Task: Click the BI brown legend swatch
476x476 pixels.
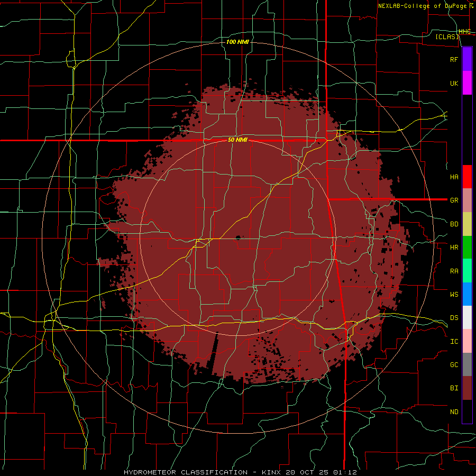Action: click(x=467, y=388)
